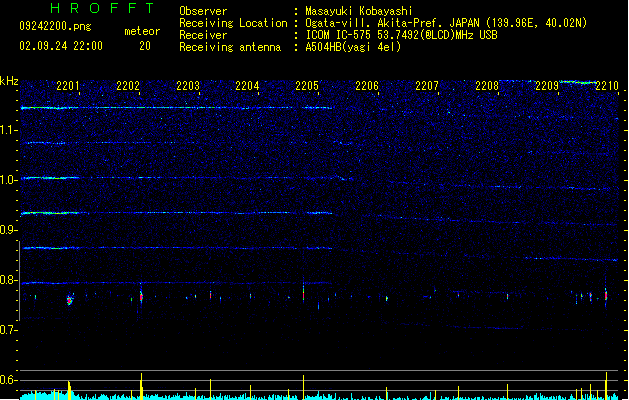Click the kHz axis unit label
The width and height of the screenshot is (629, 400).
click(9, 81)
